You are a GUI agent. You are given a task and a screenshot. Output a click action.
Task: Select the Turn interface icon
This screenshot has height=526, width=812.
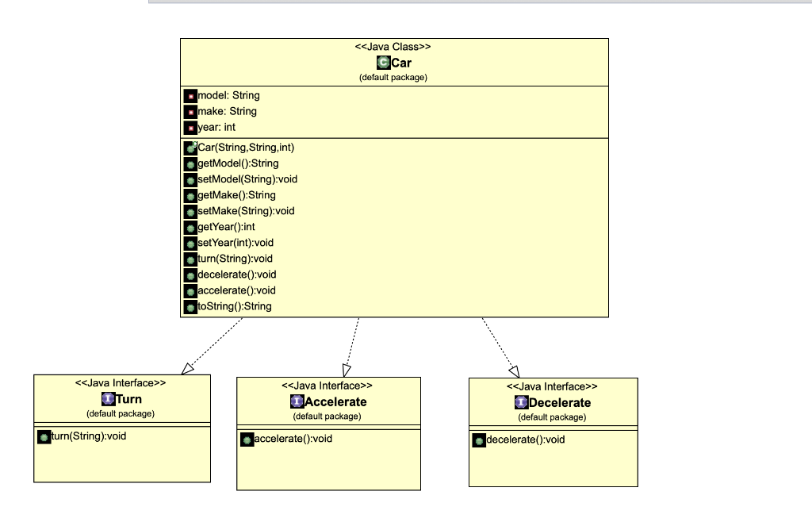pyautogui.click(x=108, y=398)
